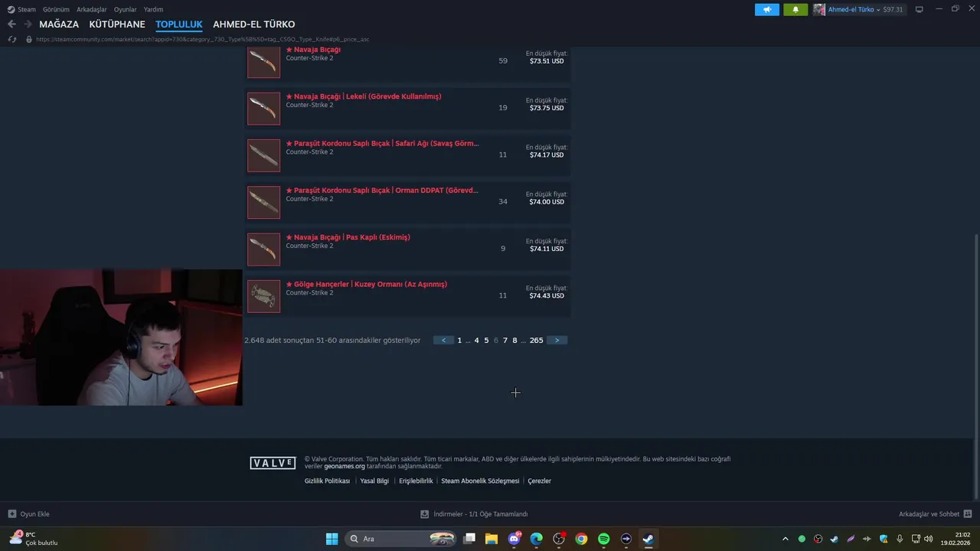Open the 21:02 clock and date

click(955, 539)
